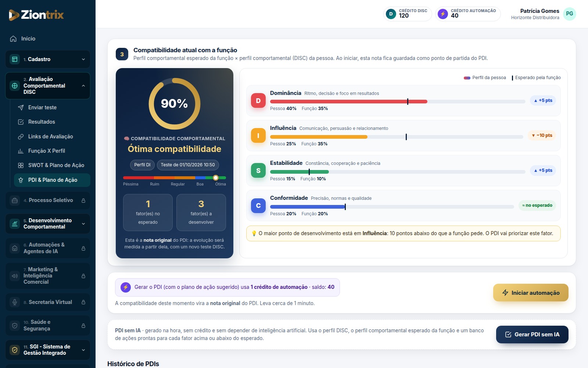This screenshot has width=588, height=368.
Task: Click the Função X Perfil chart icon
Action: coord(21,151)
